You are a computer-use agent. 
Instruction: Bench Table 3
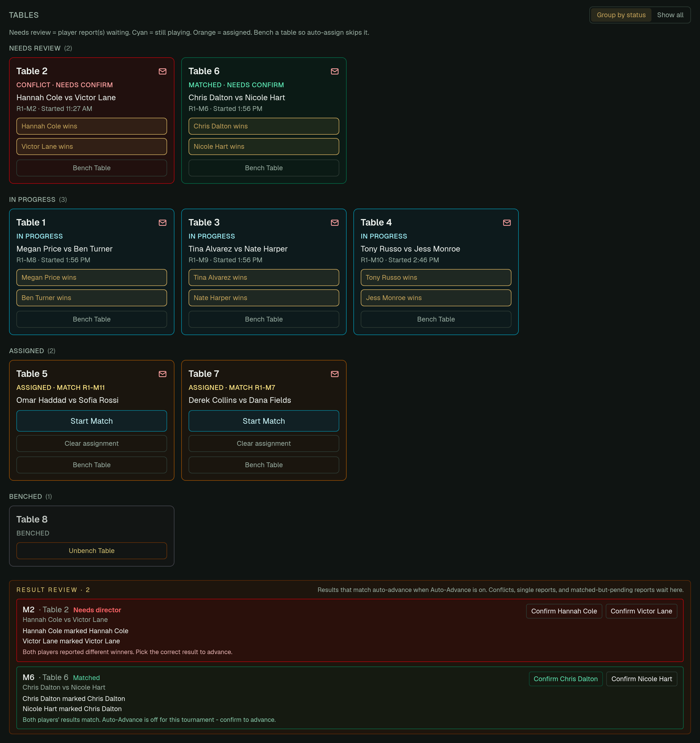click(264, 320)
